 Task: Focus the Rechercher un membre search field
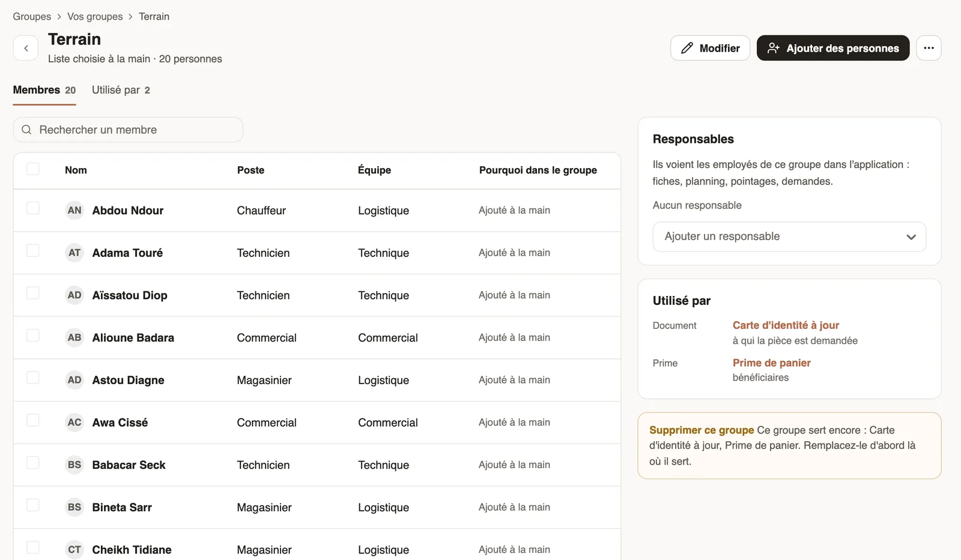point(128,130)
